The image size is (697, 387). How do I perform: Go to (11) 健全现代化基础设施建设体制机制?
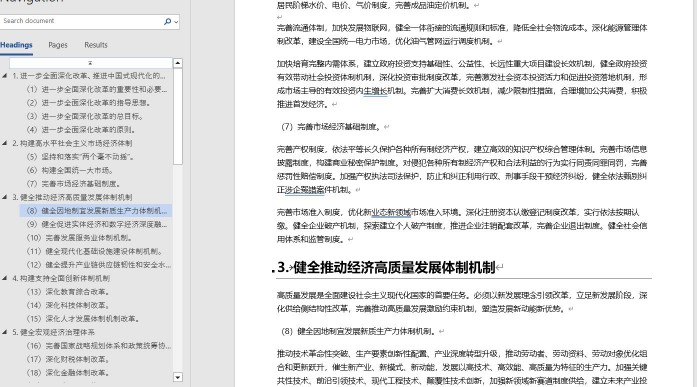[95, 251]
